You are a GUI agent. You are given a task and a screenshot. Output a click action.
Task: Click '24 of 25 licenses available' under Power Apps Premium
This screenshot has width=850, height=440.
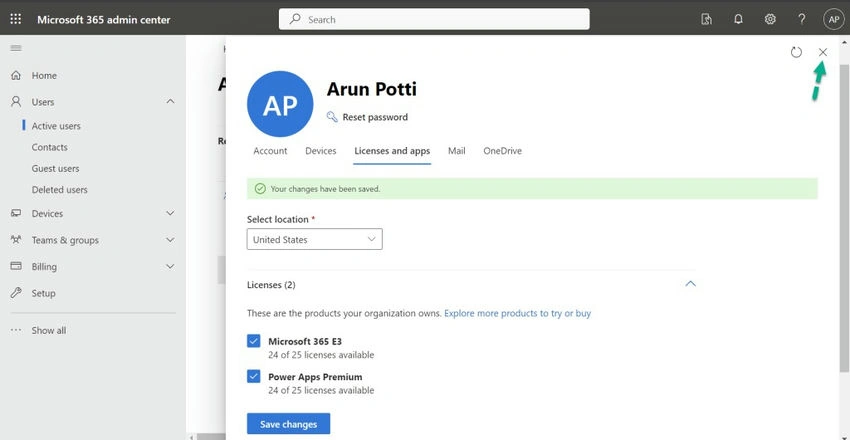321,390
